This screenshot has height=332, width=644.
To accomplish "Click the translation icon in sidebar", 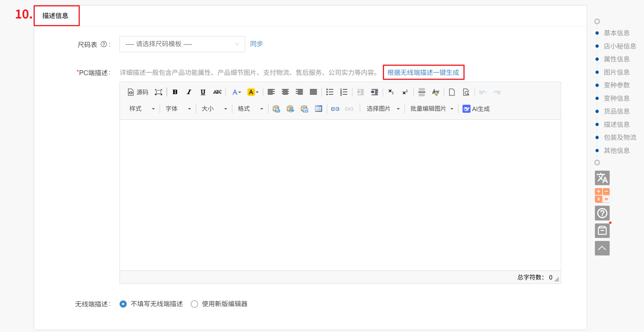I will (602, 178).
